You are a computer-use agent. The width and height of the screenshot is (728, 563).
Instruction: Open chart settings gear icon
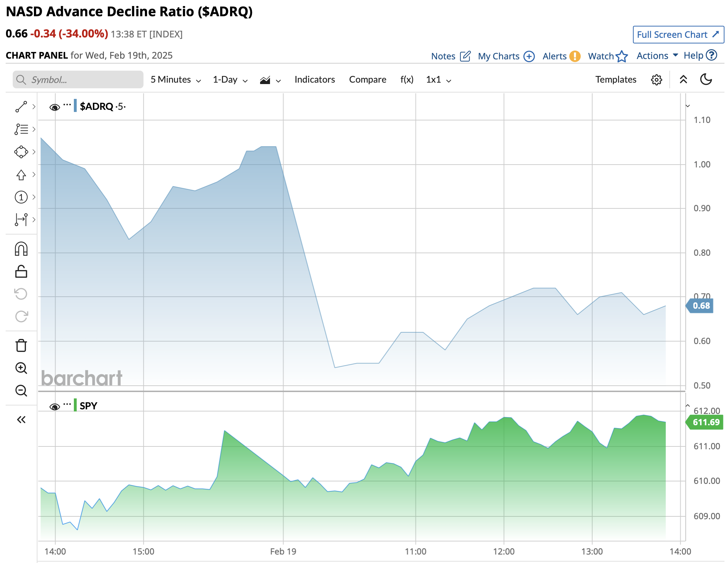(656, 80)
